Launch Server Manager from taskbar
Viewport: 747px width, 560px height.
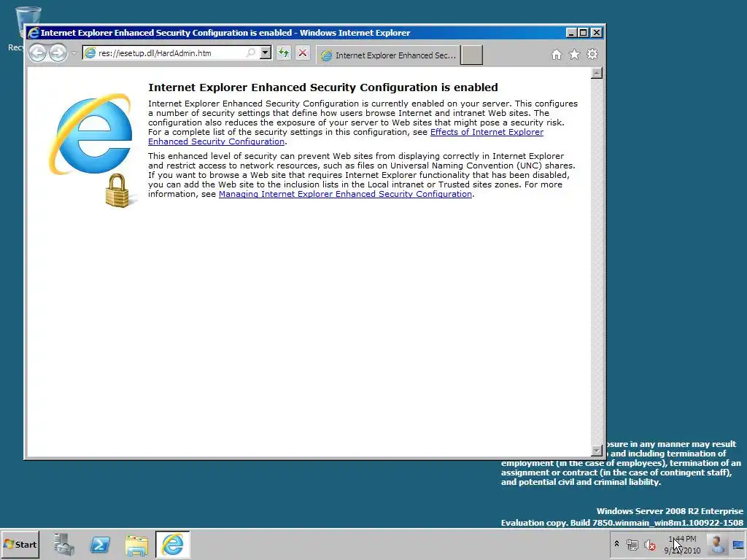tap(64, 544)
